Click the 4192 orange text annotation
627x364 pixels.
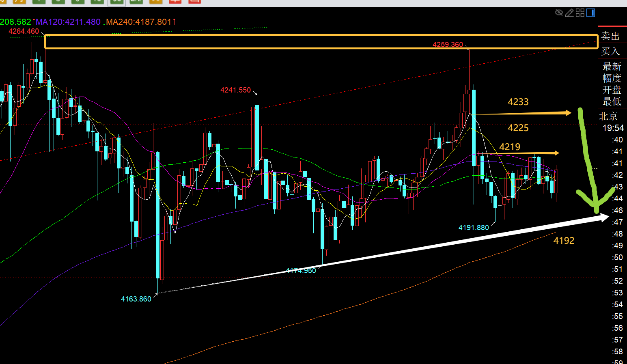coord(564,241)
